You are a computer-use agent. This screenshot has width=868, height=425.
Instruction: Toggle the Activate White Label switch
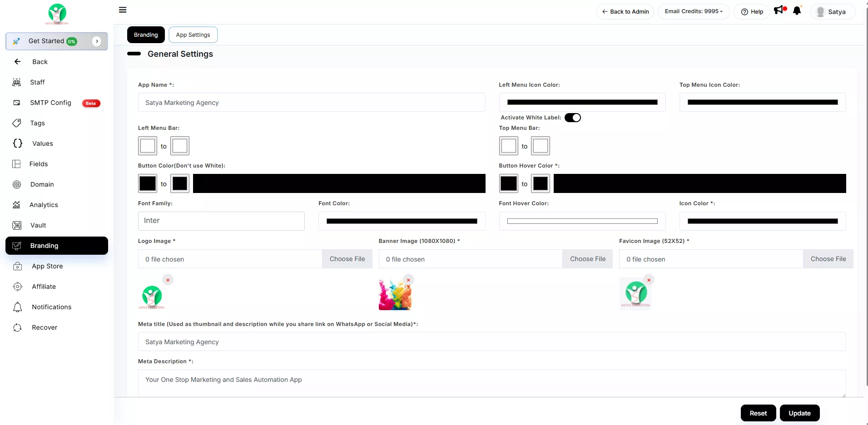click(572, 118)
